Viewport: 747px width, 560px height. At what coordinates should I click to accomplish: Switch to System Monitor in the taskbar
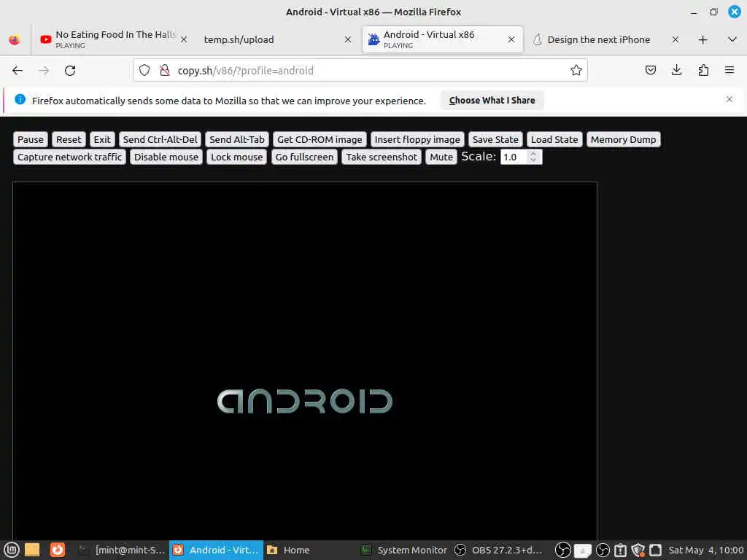[x=404, y=550]
